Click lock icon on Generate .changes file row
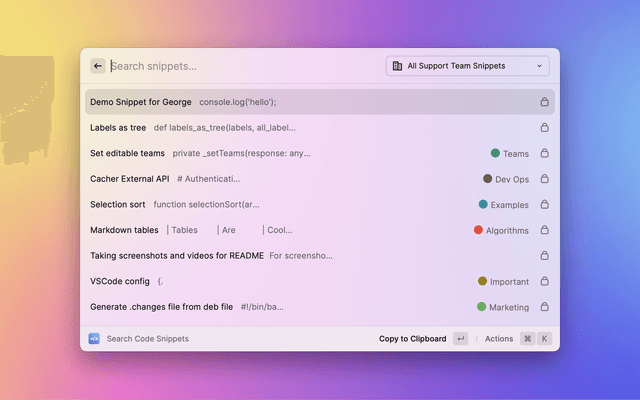Screen dimensions: 640x400 [x=545, y=307]
